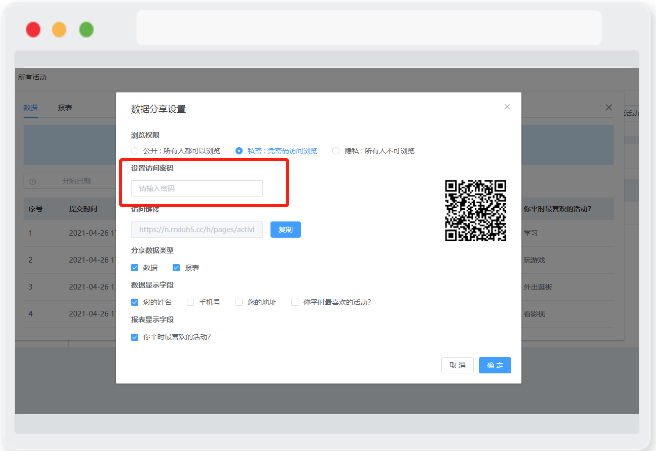Toggle the 你的姓名 field checkbox
The height and width of the screenshot is (451, 656).
pyautogui.click(x=134, y=302)
